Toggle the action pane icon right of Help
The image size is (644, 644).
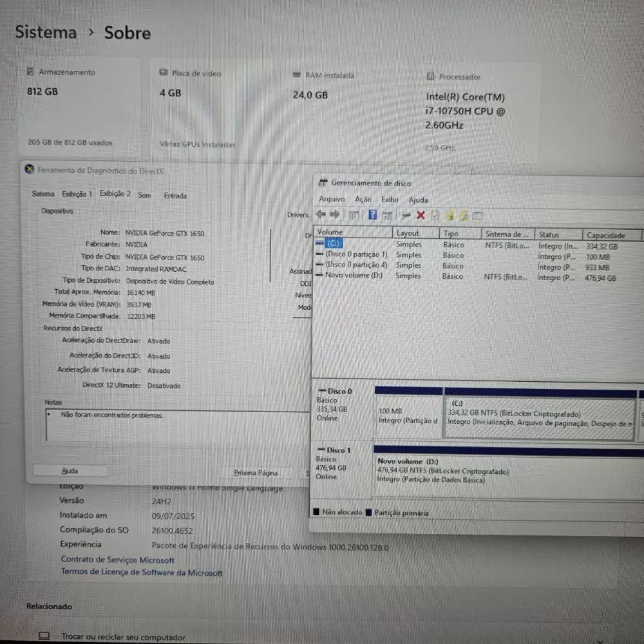pos(387,215)
